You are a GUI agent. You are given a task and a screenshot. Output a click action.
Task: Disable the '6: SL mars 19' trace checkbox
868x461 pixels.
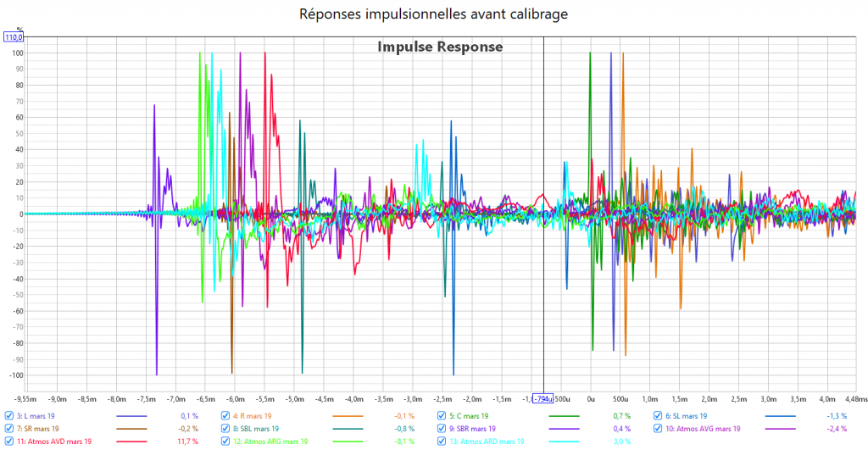[658, 416]
